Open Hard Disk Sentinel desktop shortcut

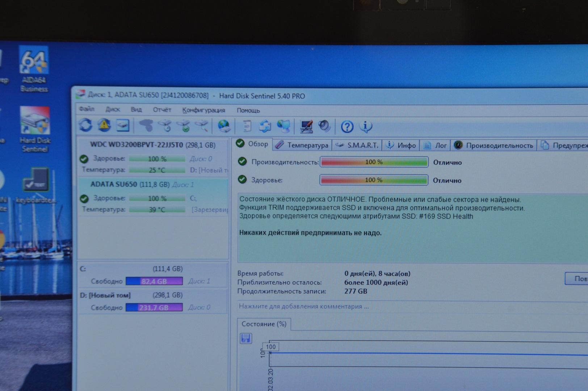[x=35, y=129]
